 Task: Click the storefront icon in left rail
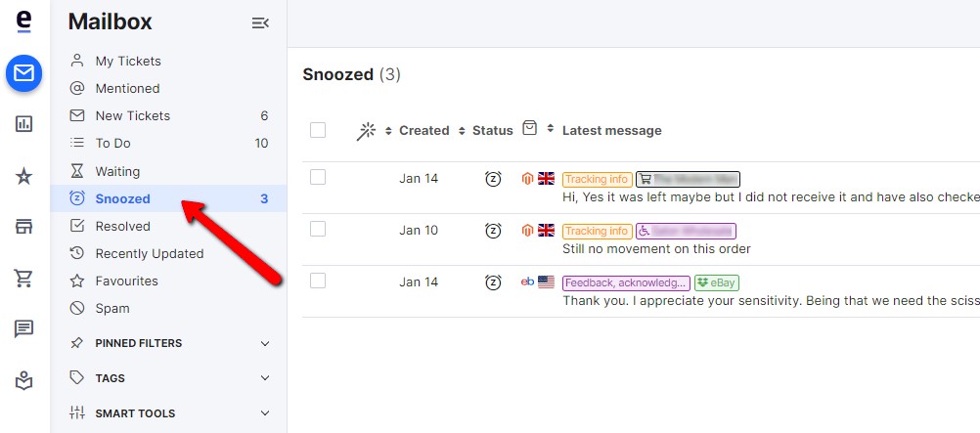click(23, 227)
